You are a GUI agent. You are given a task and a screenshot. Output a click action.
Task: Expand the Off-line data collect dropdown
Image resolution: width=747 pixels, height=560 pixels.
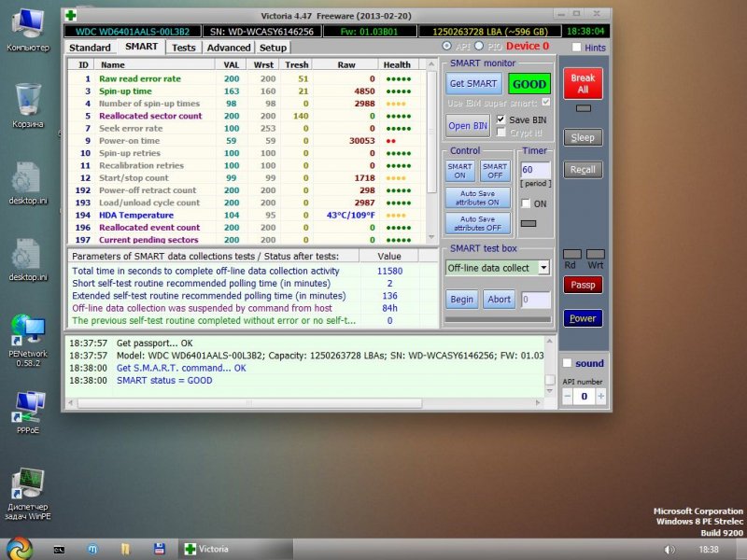pyautogui.click(x=543, y=268)
